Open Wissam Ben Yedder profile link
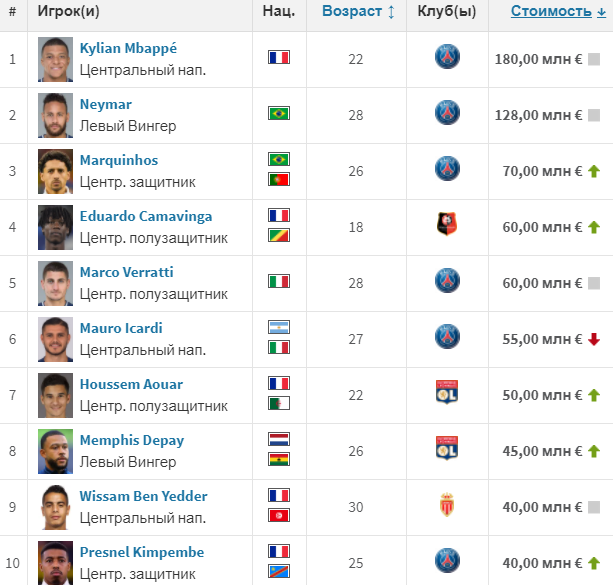 pyautogui.click(x=143, y=496)
